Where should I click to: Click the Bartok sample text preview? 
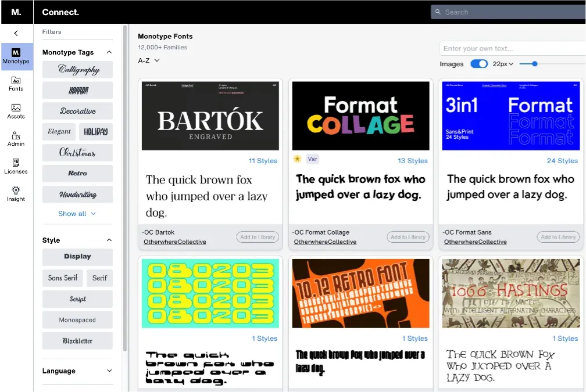[207, 196]
